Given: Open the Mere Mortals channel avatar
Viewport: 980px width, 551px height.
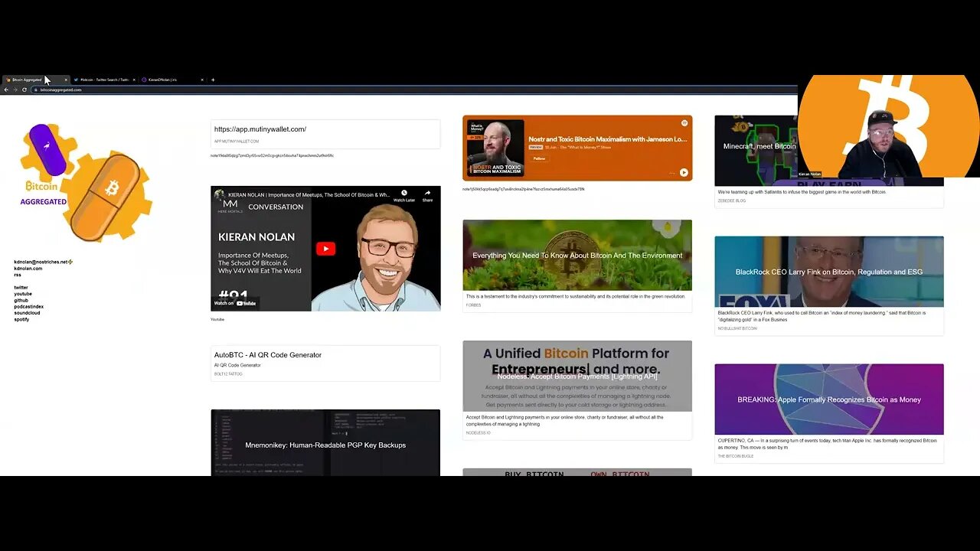Looking at the screenshot, I should tap(219, 195).
